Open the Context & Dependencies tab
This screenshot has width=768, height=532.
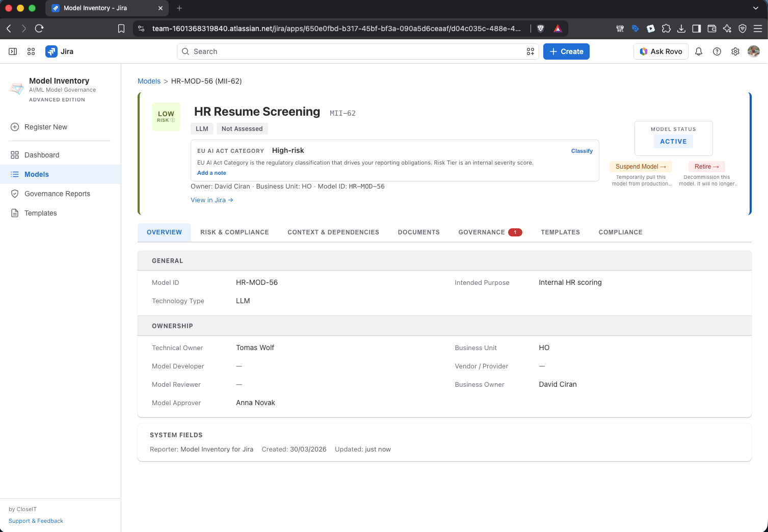tap(333, 232)
